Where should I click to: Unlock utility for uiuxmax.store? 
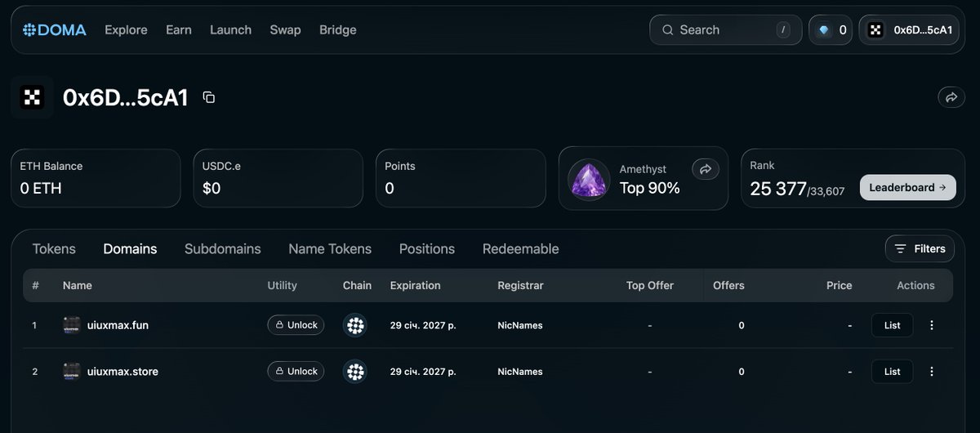(x=296, y=372)
